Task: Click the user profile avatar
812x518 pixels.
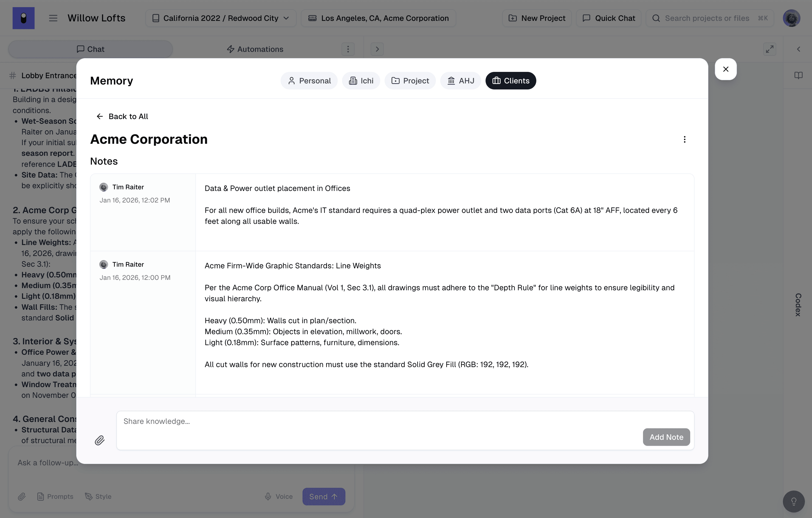Action: [791, 18]
